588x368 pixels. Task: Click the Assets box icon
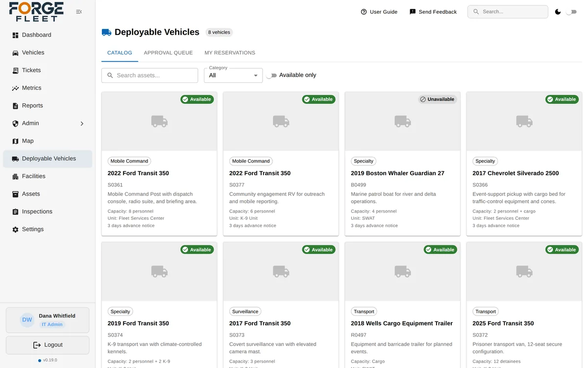15,194
